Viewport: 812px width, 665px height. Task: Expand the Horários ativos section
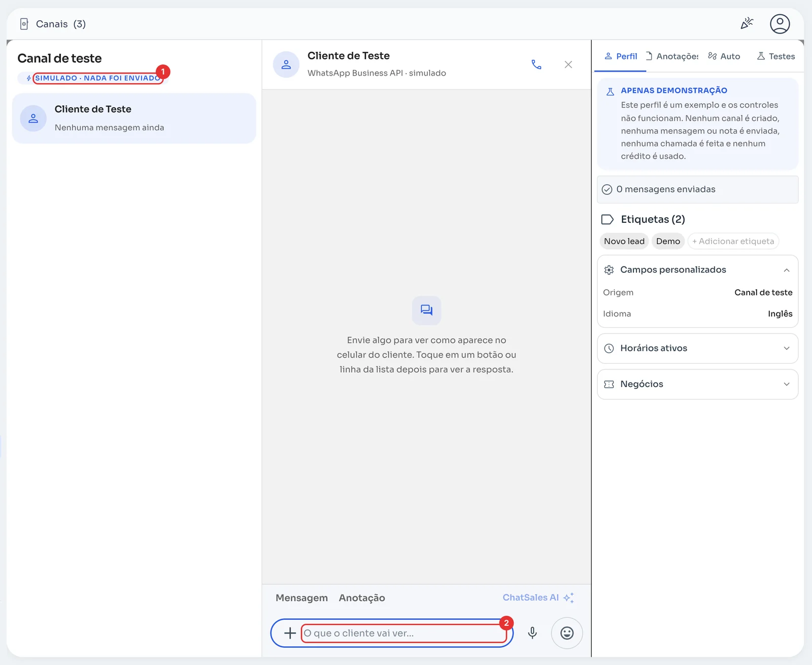[787, 348]
